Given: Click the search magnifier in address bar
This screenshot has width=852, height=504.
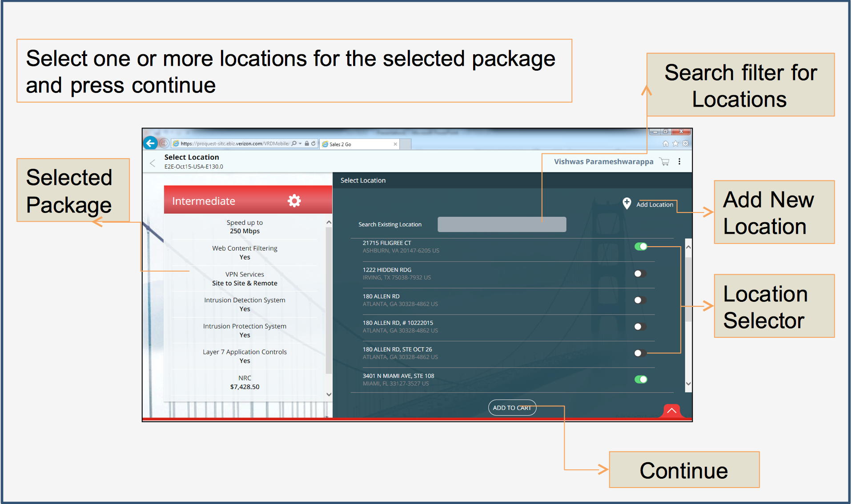Looking at the screenshot, I should point(294,144).
